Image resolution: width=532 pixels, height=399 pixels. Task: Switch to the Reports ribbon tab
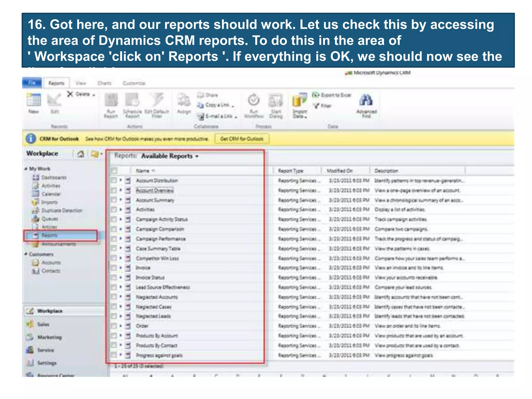pos(56,83)
